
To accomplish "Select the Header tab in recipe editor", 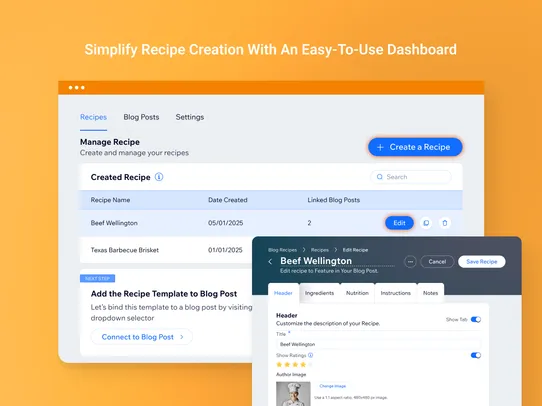I will pyautogui.click(x=283, y=293).
